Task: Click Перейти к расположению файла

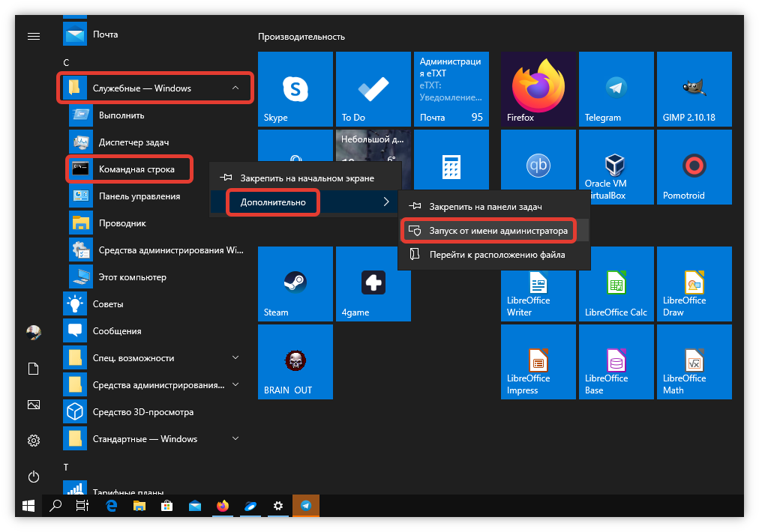Action: click(x=496, y=256)
